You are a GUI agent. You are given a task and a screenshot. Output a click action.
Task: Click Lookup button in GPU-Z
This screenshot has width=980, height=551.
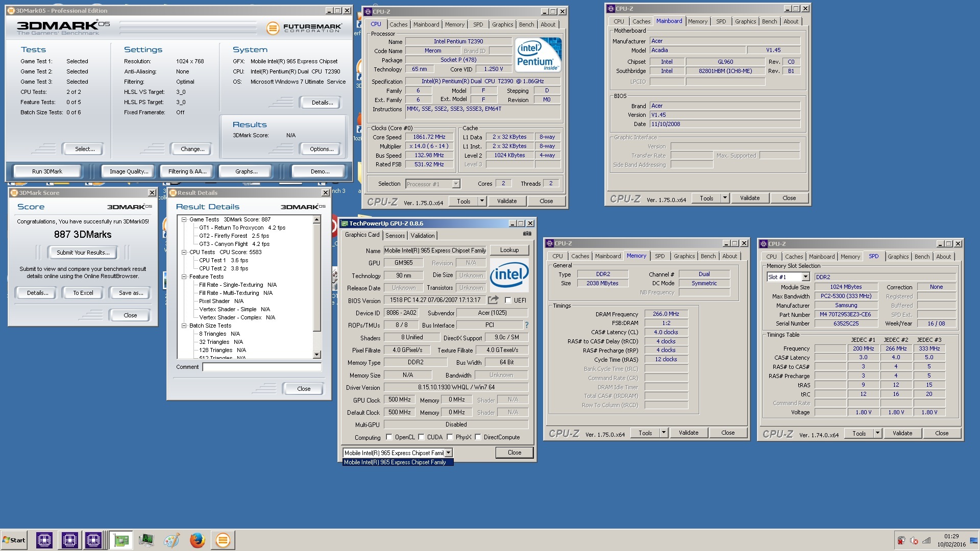pos(509,250)
